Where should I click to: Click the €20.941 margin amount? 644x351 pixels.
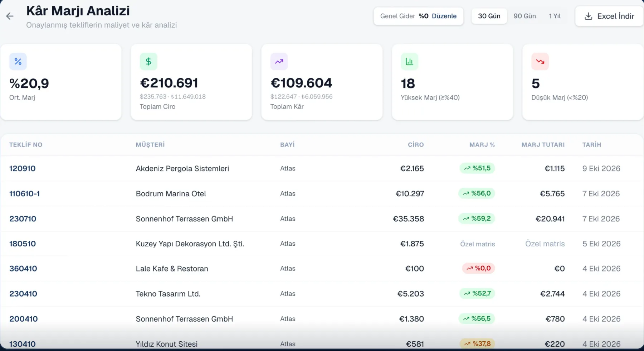[550, 219]
